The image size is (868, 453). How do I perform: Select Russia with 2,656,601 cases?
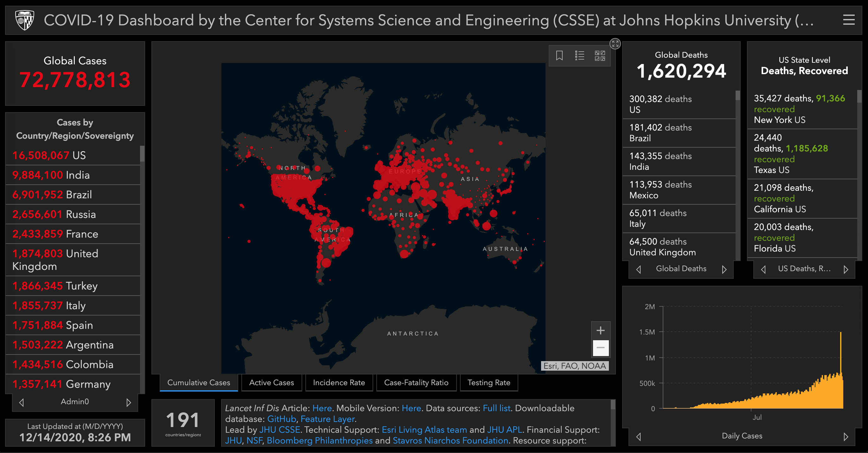pos(73,214)
